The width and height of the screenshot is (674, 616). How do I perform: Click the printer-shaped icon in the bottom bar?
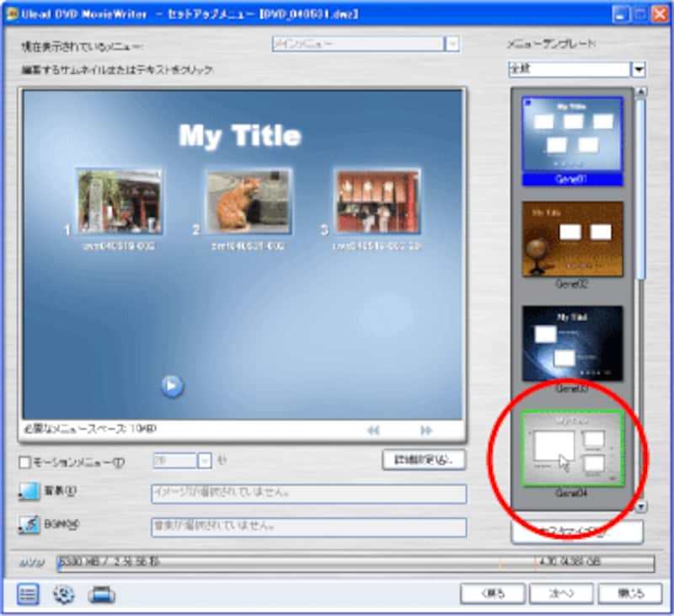click(101, 594)
